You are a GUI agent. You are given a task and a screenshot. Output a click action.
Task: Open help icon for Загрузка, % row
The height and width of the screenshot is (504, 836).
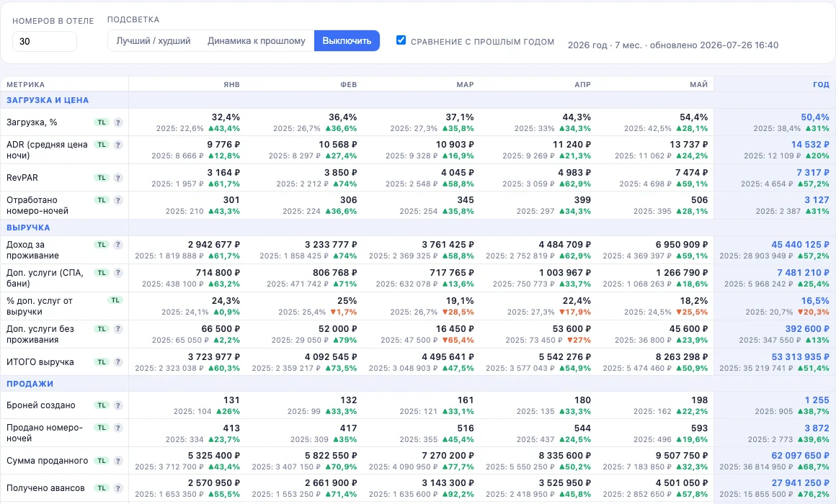pyautogui.click(x=117, y=122)
